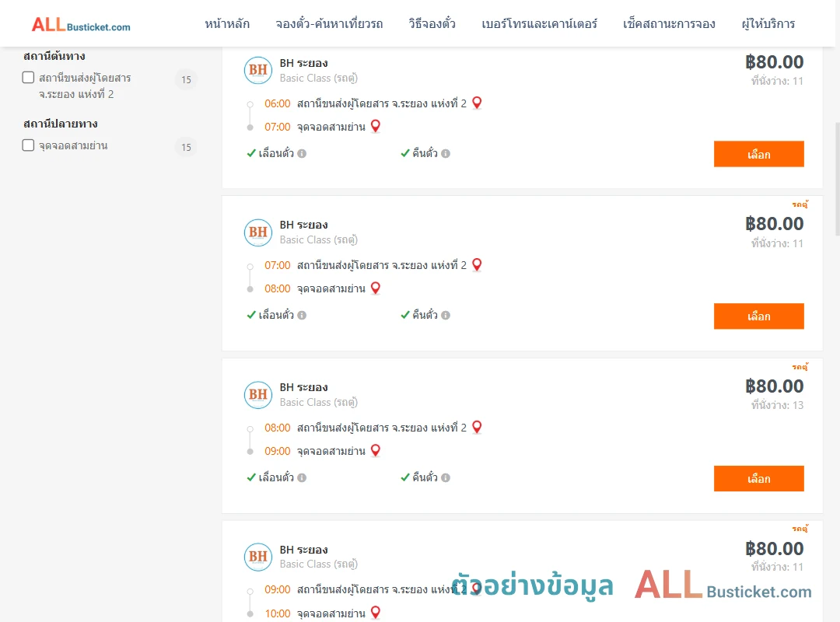Open จองตั๋ว-ค้นหาเที่ยวรถ menu item
Image resolution: width=840 pixels, height=622 pixels.
coord(330,24)
